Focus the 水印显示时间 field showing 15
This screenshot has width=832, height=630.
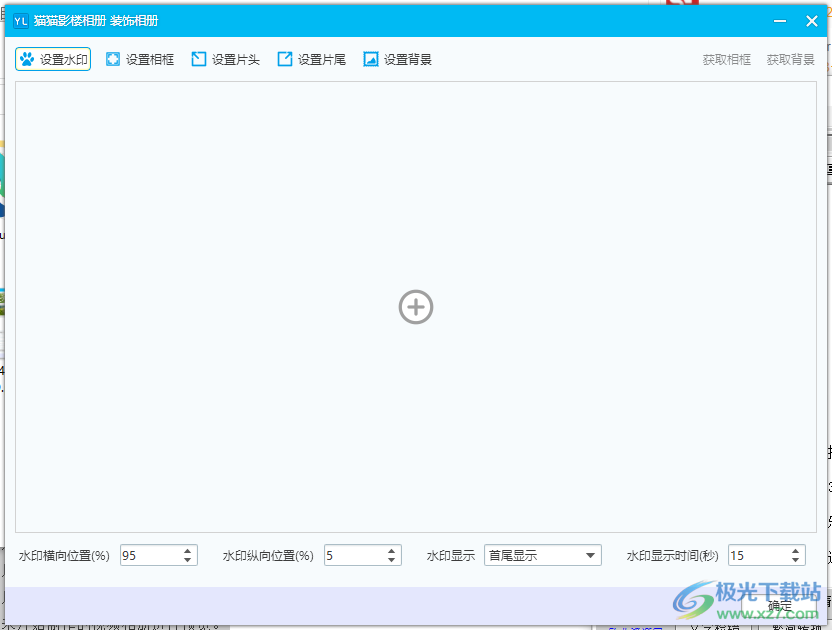click(757, 556)
